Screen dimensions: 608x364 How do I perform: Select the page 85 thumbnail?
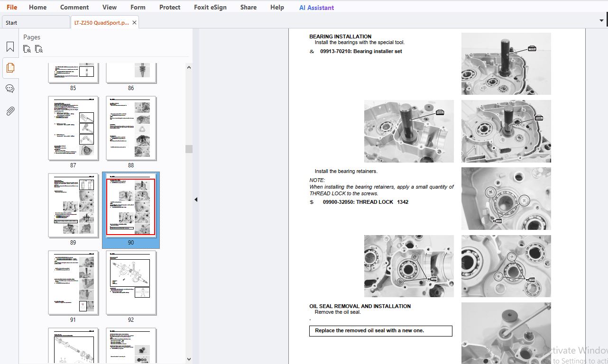74,73
